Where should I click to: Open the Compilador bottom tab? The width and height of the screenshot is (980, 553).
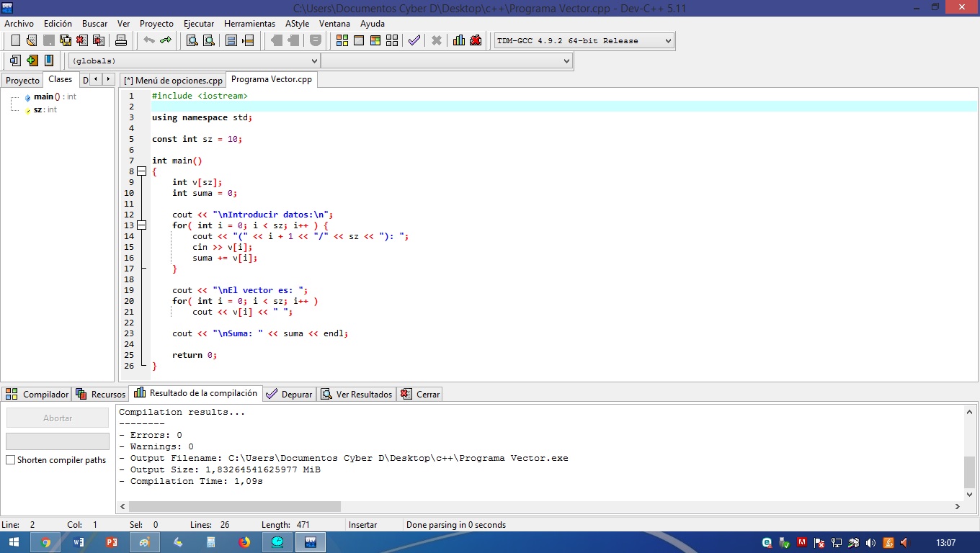(x=37, y=394)
